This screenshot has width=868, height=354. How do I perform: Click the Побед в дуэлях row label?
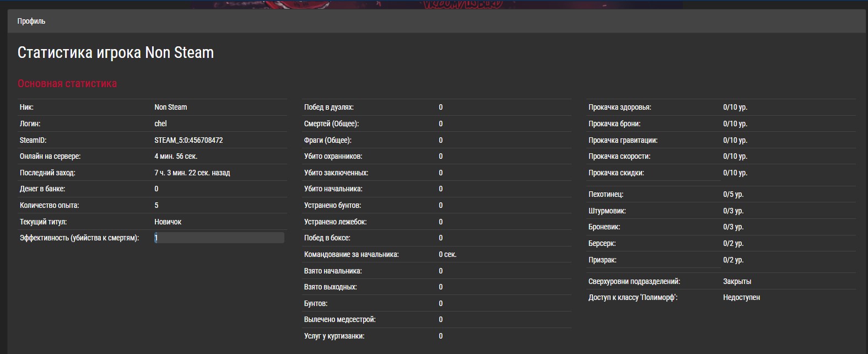[x=328, y=107]
